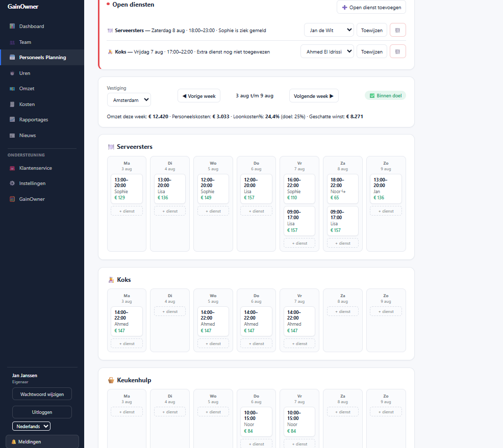503x448 pixels.
Task: Click the Dashboard sidebar icon
Action: click(12, 27)
